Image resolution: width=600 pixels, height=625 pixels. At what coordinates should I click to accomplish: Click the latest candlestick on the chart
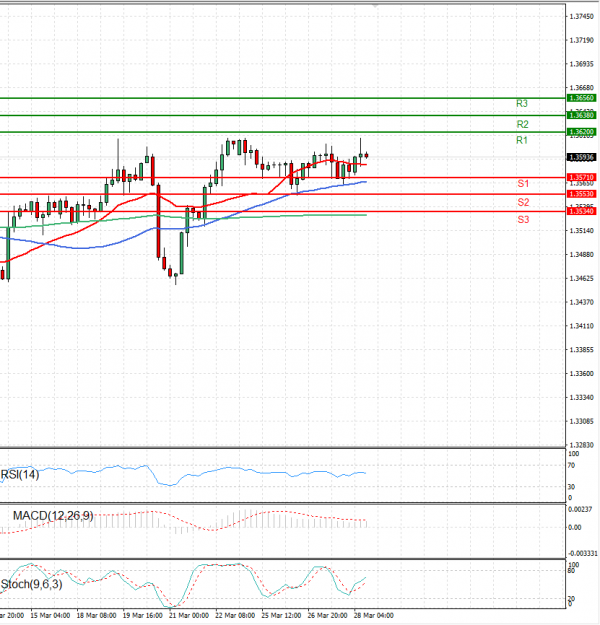[366, 156]
